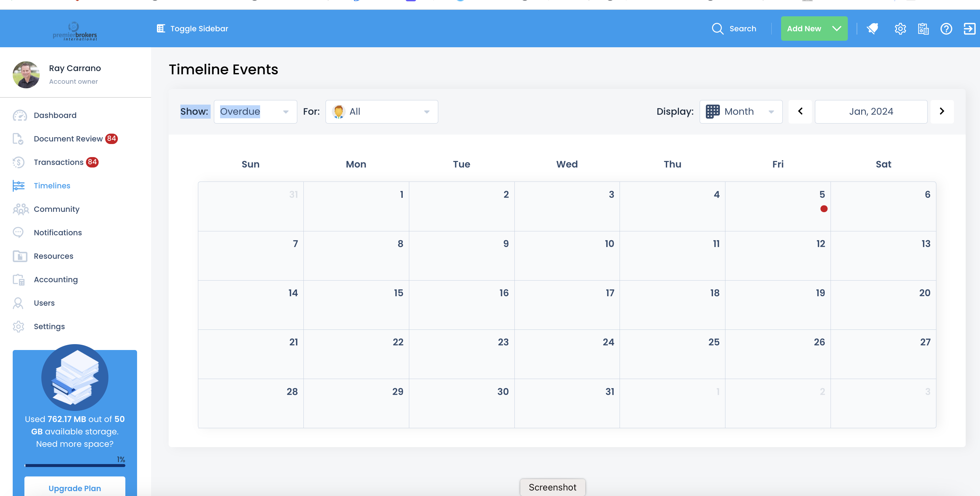Click the Resources folder icon

20,256
